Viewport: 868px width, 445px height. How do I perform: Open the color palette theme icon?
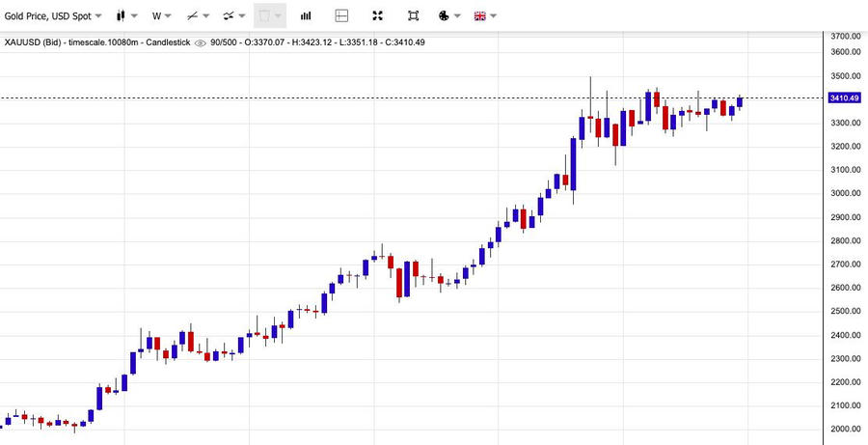(x=443, y=16)
